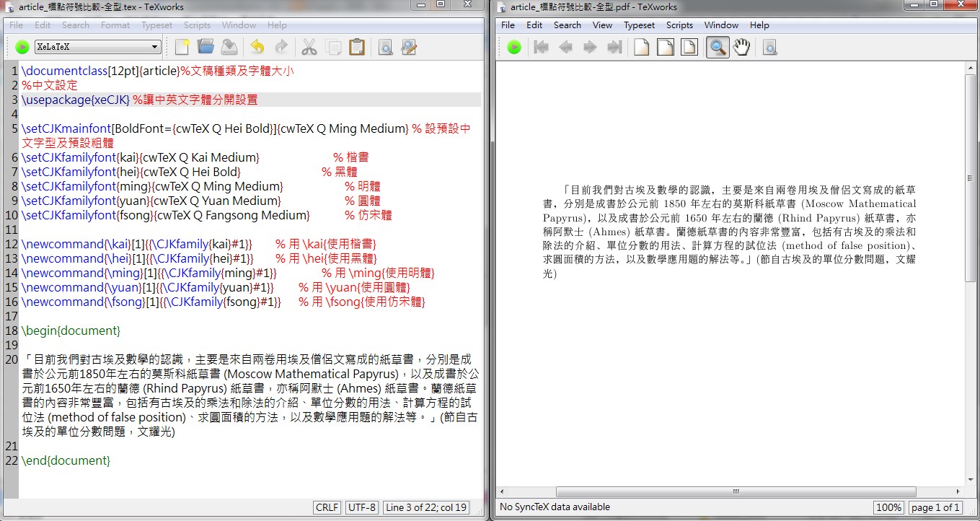
Task: Open Scripts menu in PDF window
Action: (x=679, y=25)
